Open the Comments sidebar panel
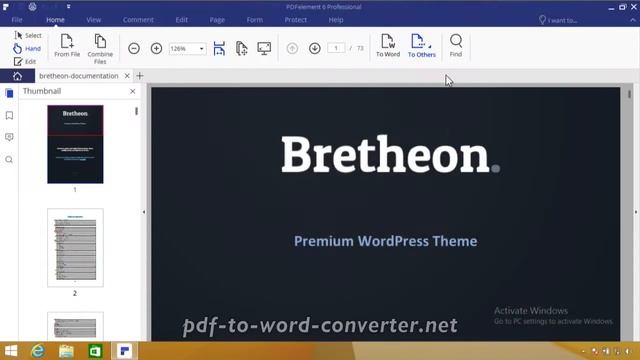640x360 pixels. 9,137
